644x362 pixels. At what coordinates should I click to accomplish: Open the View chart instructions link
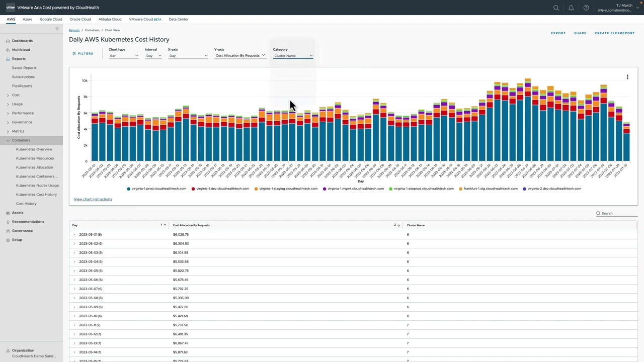tap(93, 199)
